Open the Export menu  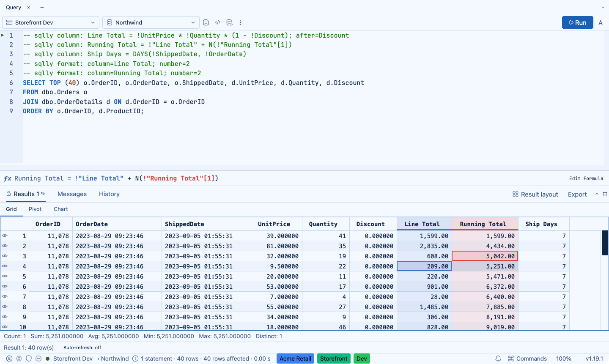577,194
